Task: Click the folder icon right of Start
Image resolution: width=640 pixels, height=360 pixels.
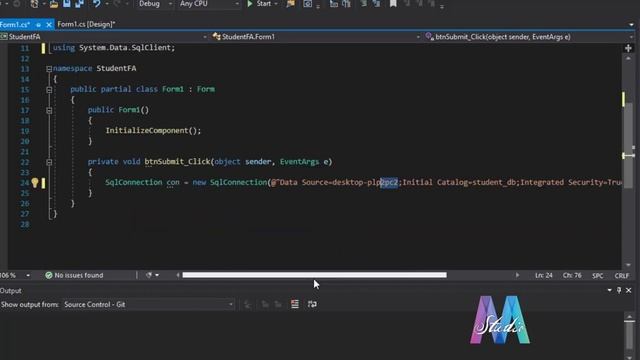Action: 291,4
